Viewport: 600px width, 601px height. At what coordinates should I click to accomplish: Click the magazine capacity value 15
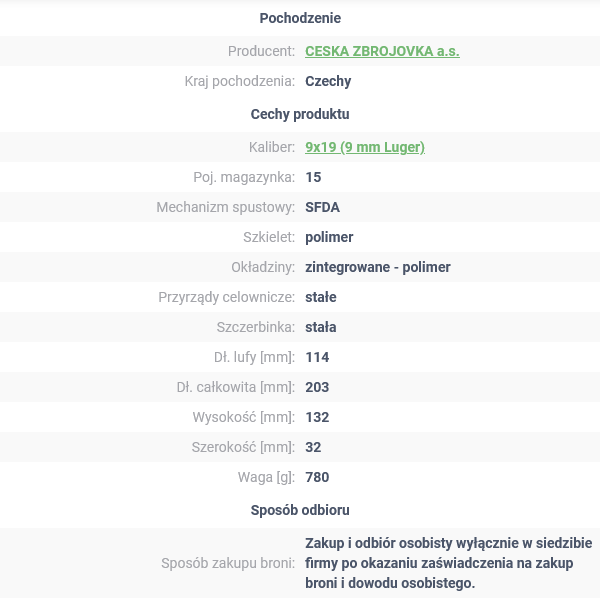click(x=313, y=177)
